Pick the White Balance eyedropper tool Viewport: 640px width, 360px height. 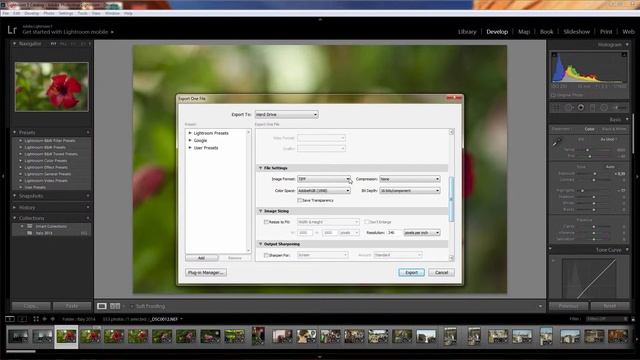tap(557, 142)
